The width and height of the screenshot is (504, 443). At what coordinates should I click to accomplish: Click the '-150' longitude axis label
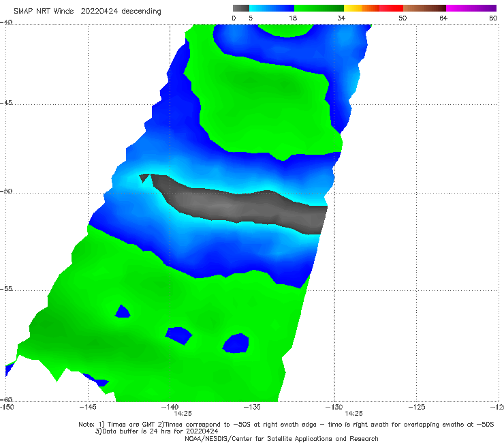(7, 407)
